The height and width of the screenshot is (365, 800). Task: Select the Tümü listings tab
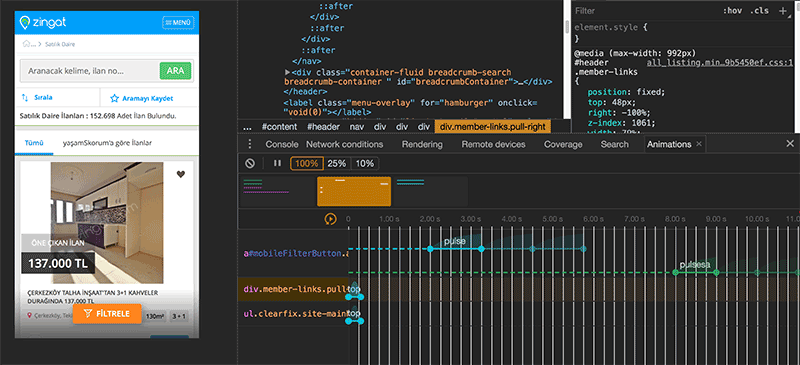(34, 143)
